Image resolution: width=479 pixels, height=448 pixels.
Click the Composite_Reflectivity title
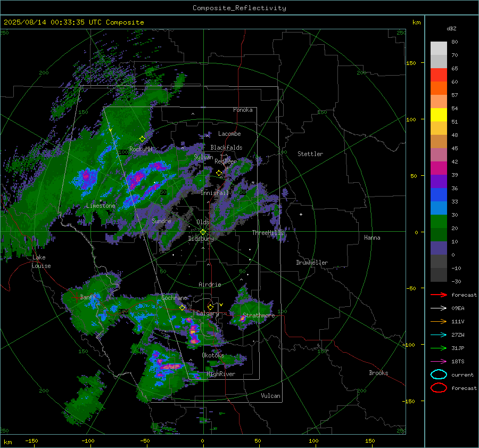coord(240,8)
